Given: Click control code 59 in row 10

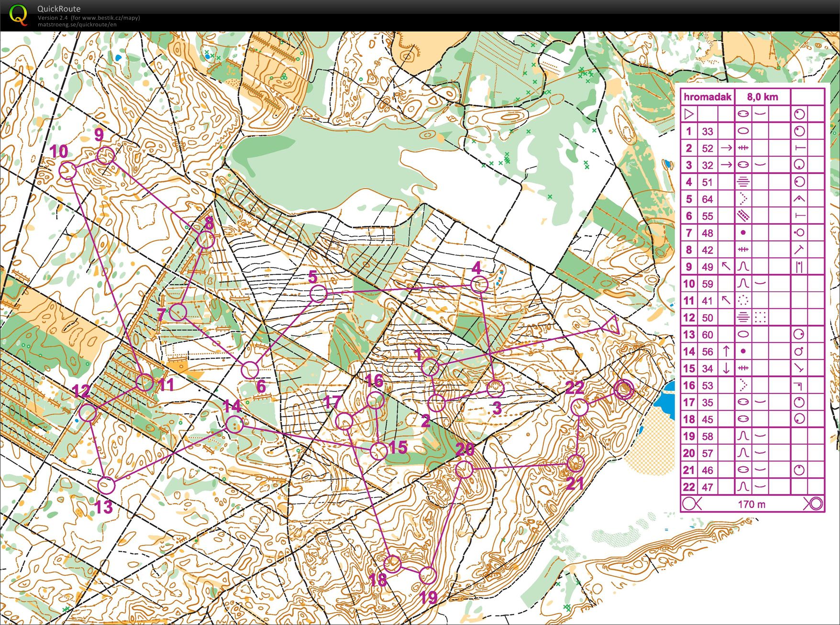Looking at the screenshot, I should point(707,284).
